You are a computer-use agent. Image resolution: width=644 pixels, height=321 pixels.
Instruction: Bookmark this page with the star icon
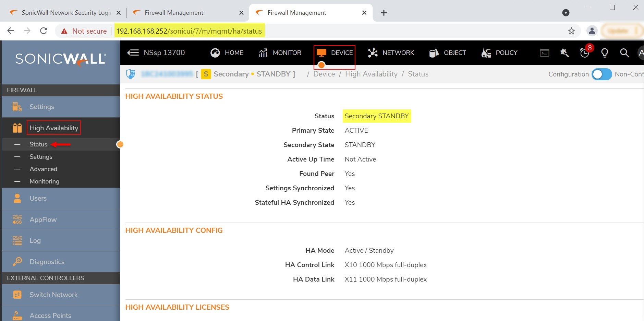pyautogui.click(x=571, y=31)
